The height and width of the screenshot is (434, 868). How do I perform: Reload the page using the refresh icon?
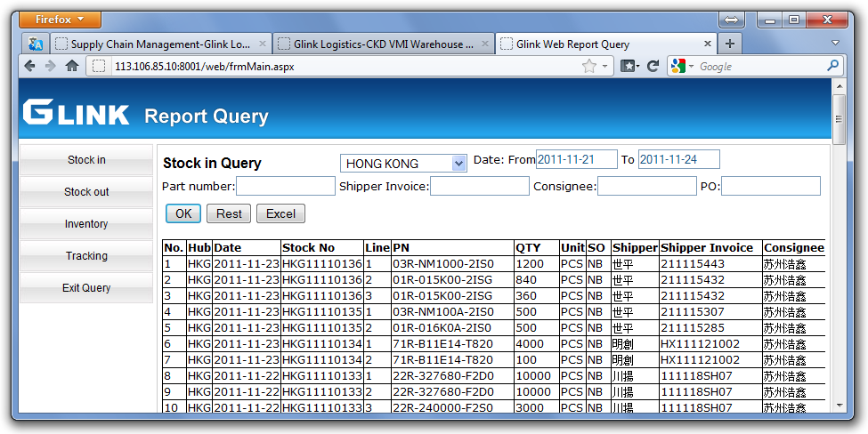click(x=653, y=66)
